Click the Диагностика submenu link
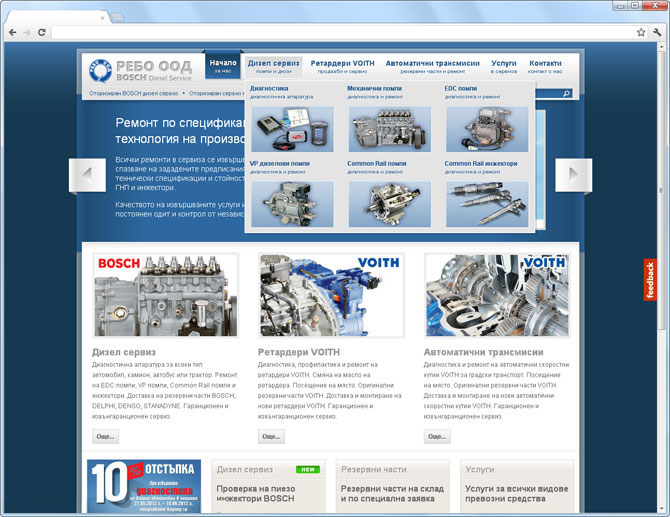Screen dimensions: 670x517 269,88
